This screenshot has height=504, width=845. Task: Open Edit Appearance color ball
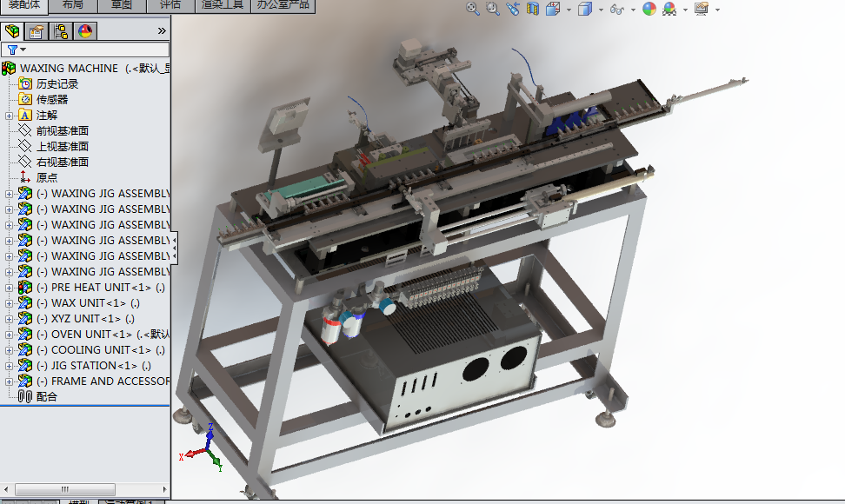(649, 9)
